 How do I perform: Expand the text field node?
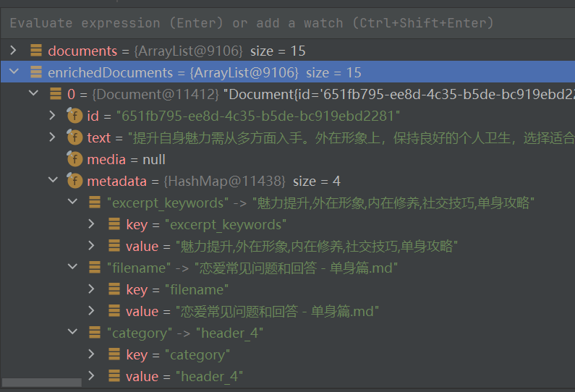[x=53, y=137]
